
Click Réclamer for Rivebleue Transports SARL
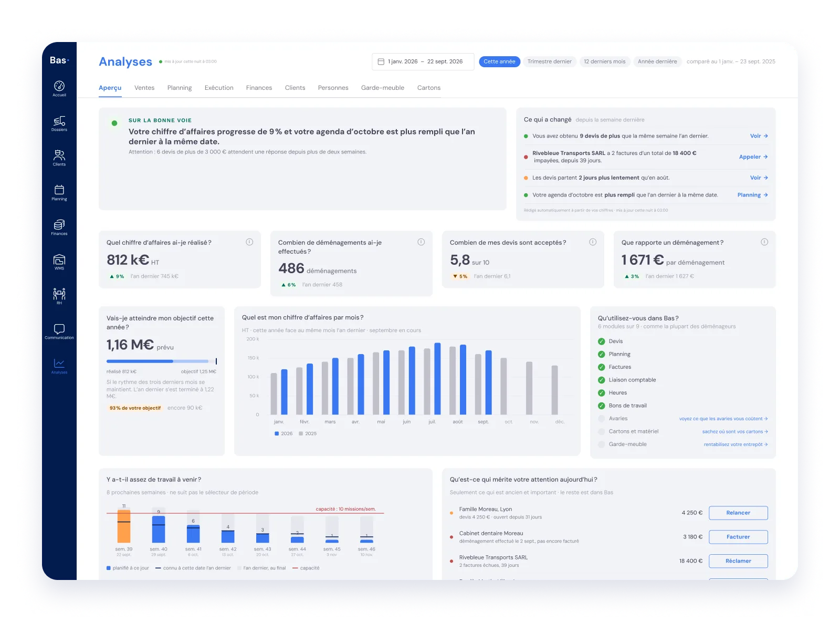[738, 561]
